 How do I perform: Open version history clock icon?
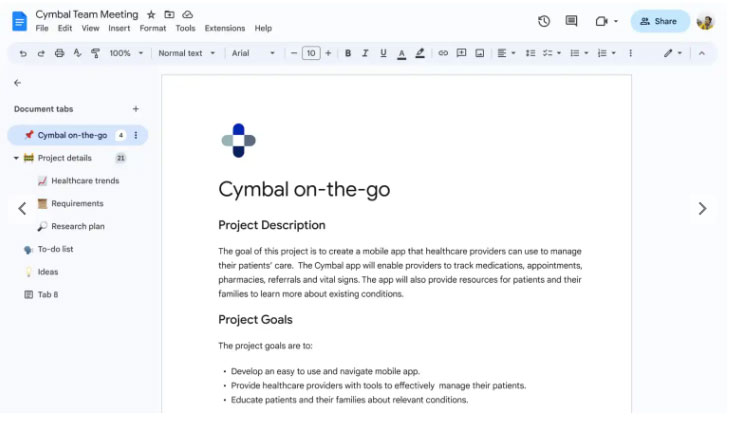(x=544, y=21)
